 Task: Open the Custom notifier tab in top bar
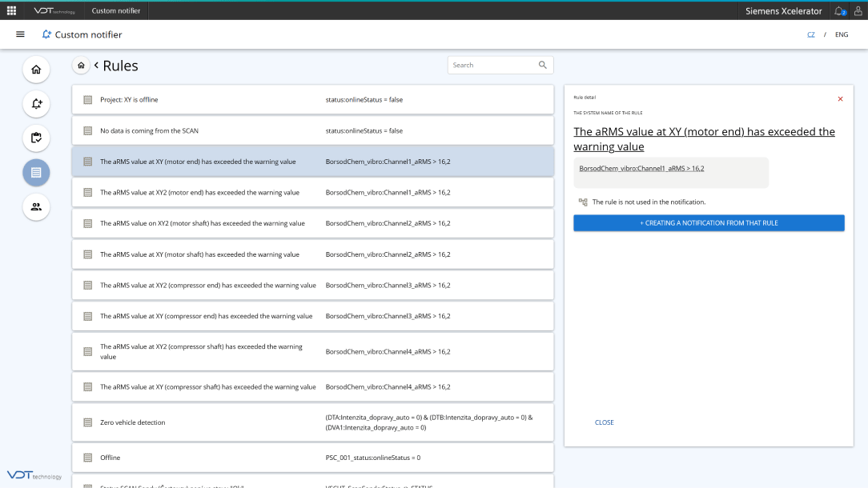coord(115,10)
